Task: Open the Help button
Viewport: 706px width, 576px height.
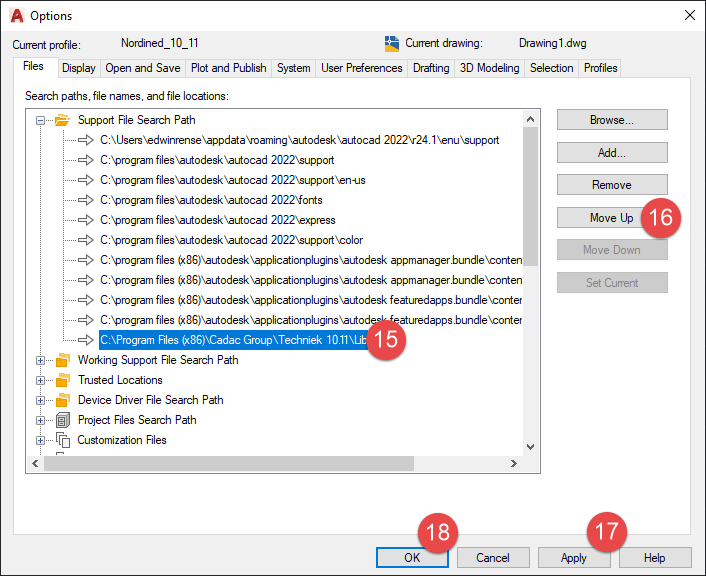Action: pyautogui.click(x=655, y=558)
